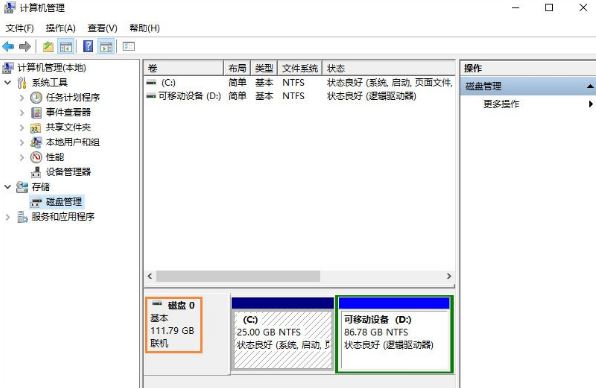Toggle the Show/Hide console tree icon
Image resolution: width=596 pixels, height=388 pixels.
coord(66,47)
